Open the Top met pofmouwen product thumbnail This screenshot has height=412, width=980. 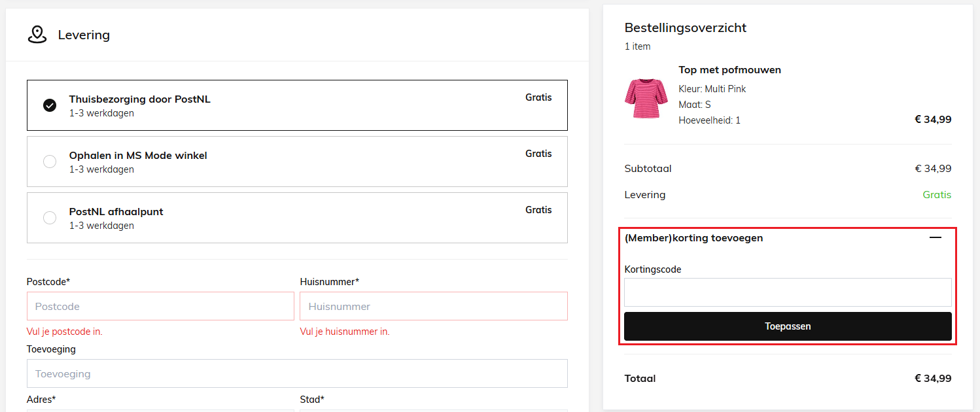click(646, 98)
